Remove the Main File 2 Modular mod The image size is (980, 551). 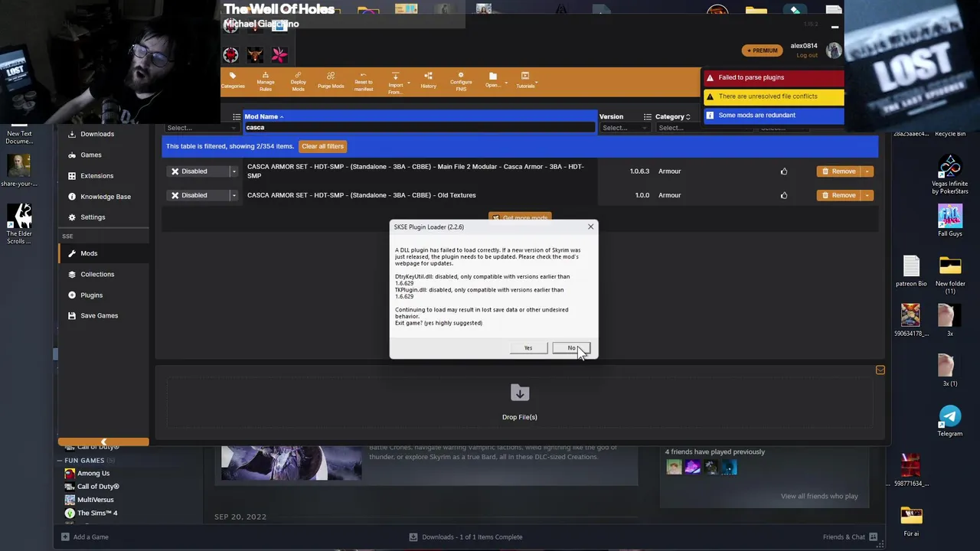[839, 171]
